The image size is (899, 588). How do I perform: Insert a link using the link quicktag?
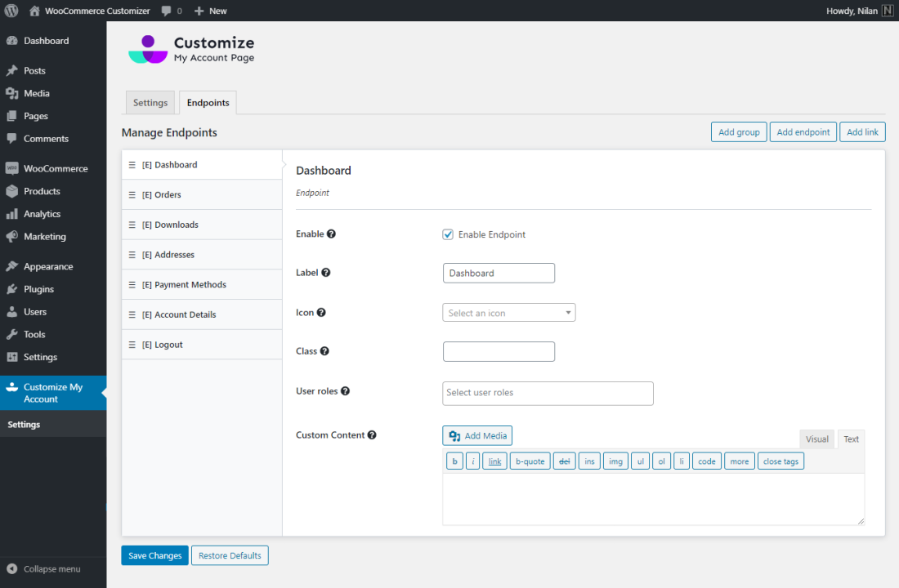click(494, 461)
